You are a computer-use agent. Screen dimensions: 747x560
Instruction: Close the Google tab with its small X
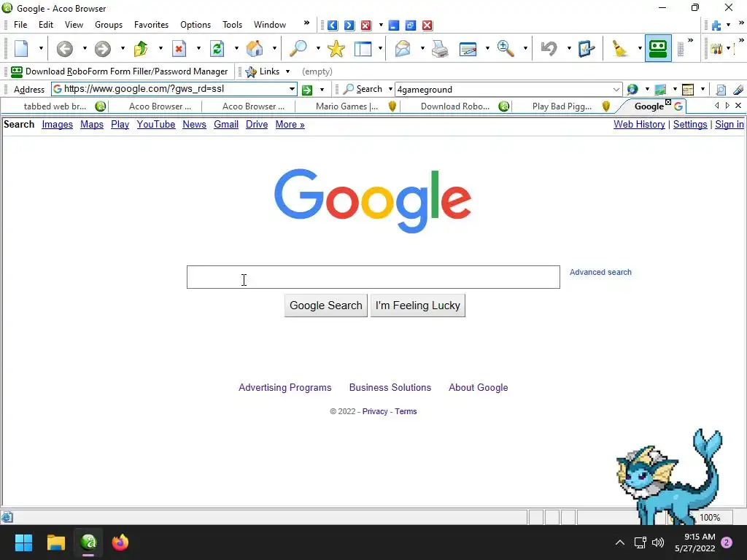click(668, 102)
